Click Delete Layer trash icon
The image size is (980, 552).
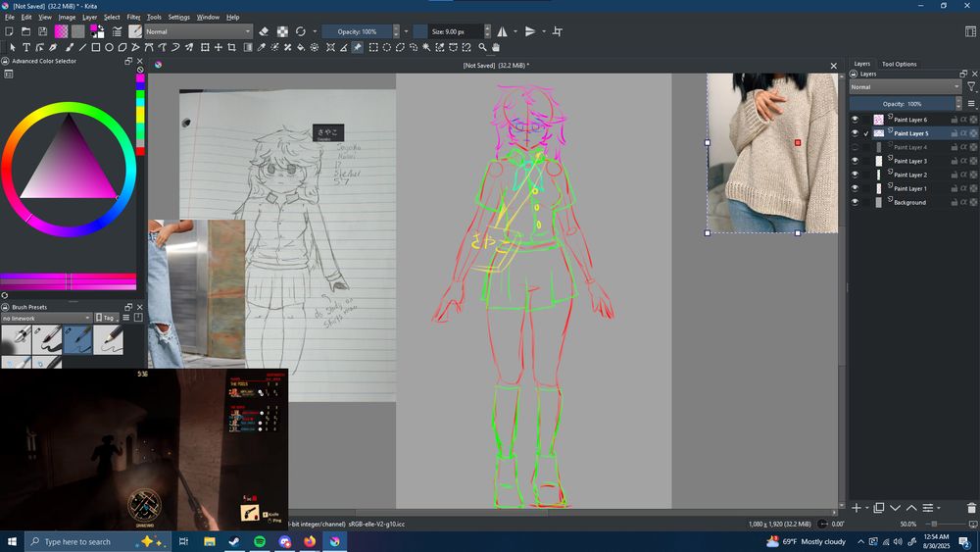(x=970, y=508)
